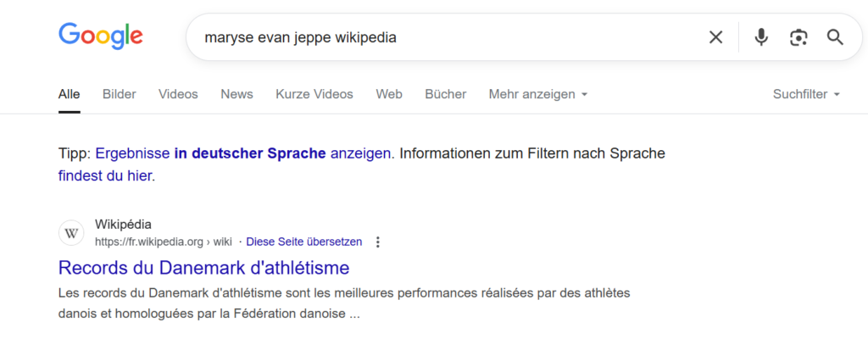Viewport: 868px width, 339px height.
Task: Start voice search with microphone icon
Action: (762, 37)
